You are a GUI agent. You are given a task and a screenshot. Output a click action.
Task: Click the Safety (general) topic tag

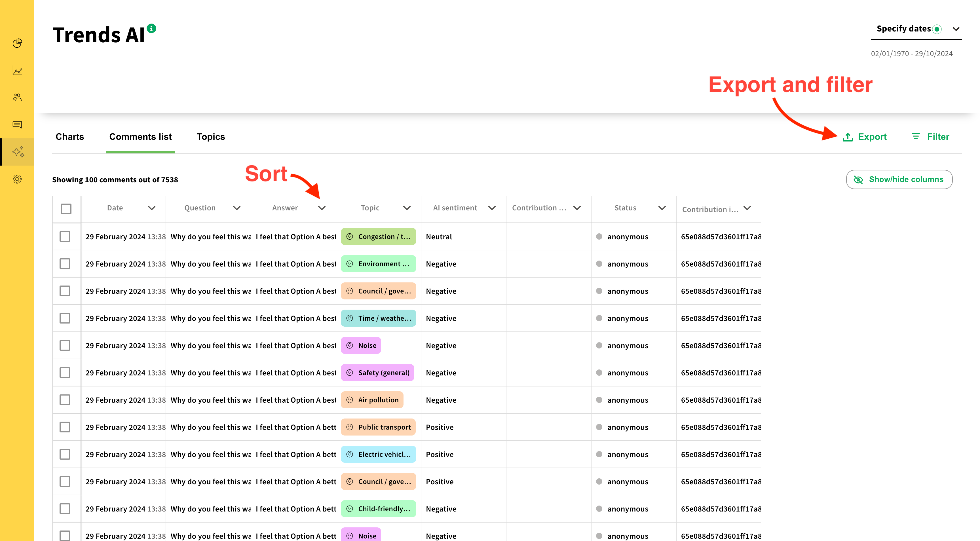click(x=377, y=373)
